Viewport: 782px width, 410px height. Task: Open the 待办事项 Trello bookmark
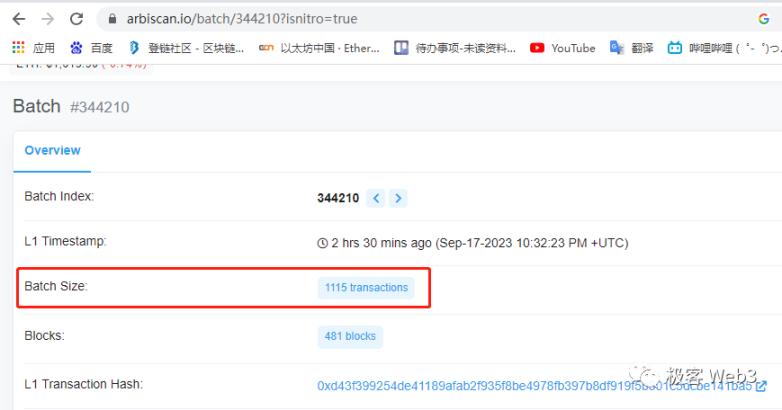click(455, 48)
